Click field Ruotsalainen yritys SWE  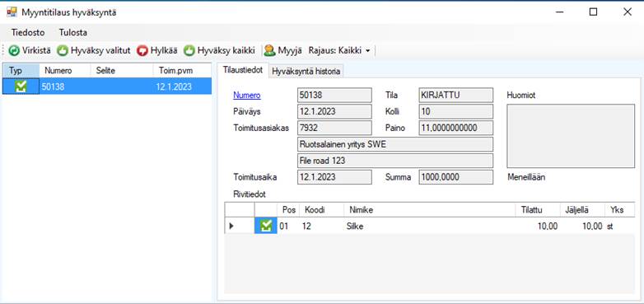[x=395, y=145]
